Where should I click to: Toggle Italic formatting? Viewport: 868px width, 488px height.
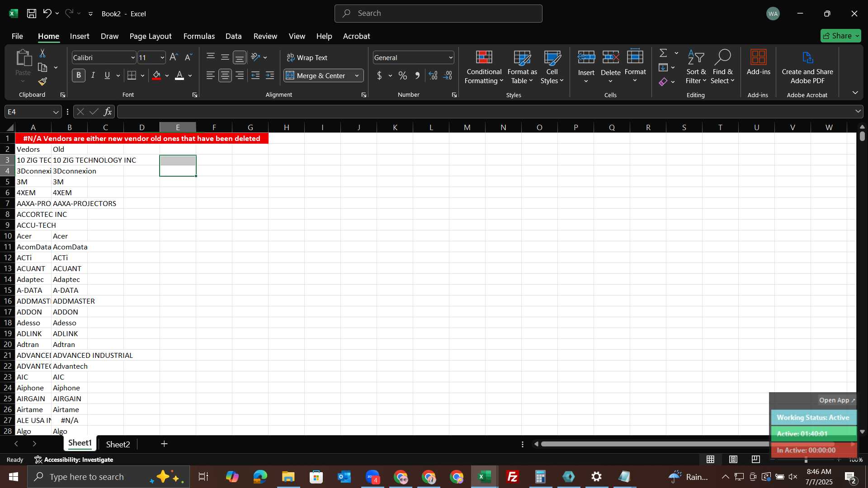(x=93, y=75)
